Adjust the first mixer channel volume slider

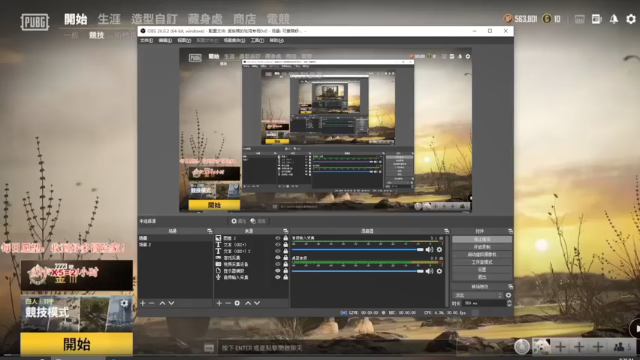pyautogui.click(x=358, y=249)
